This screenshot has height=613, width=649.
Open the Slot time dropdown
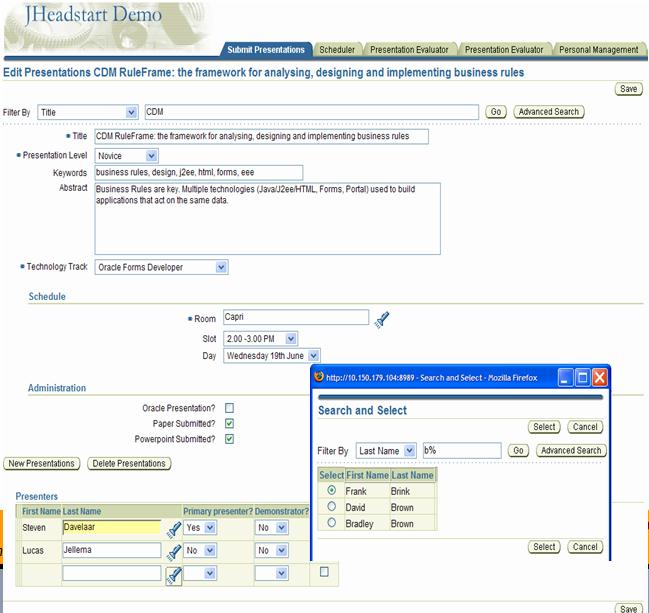pos(260,339)
